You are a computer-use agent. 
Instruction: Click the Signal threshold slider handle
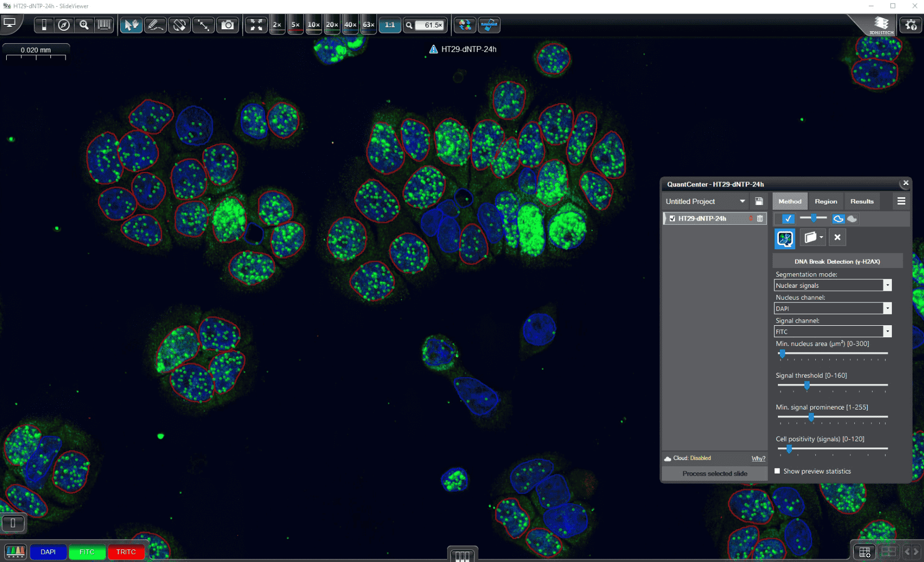[807, 385]
